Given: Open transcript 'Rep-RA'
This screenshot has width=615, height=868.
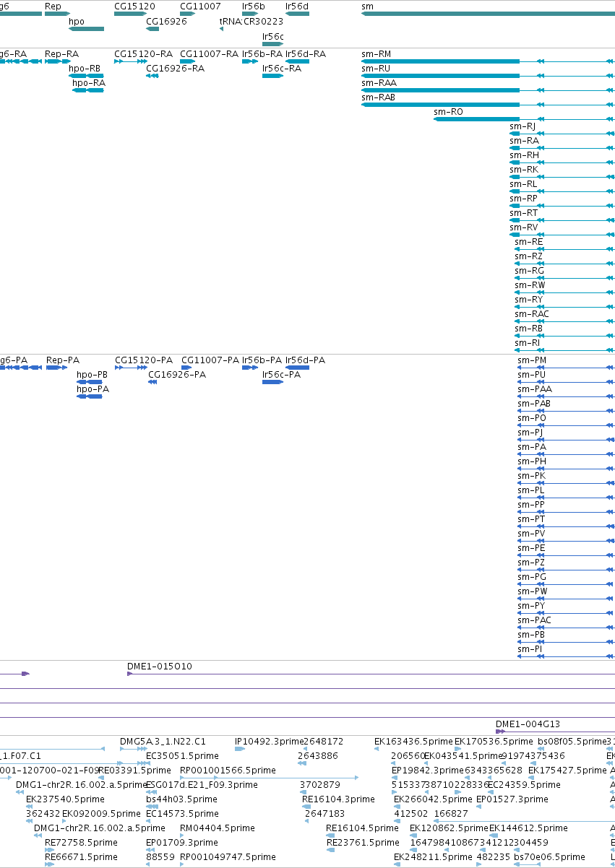Looking at the screenshot, I should 61,54.
